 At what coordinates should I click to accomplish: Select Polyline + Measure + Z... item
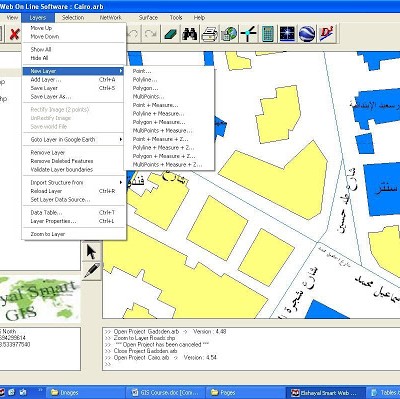169,148
